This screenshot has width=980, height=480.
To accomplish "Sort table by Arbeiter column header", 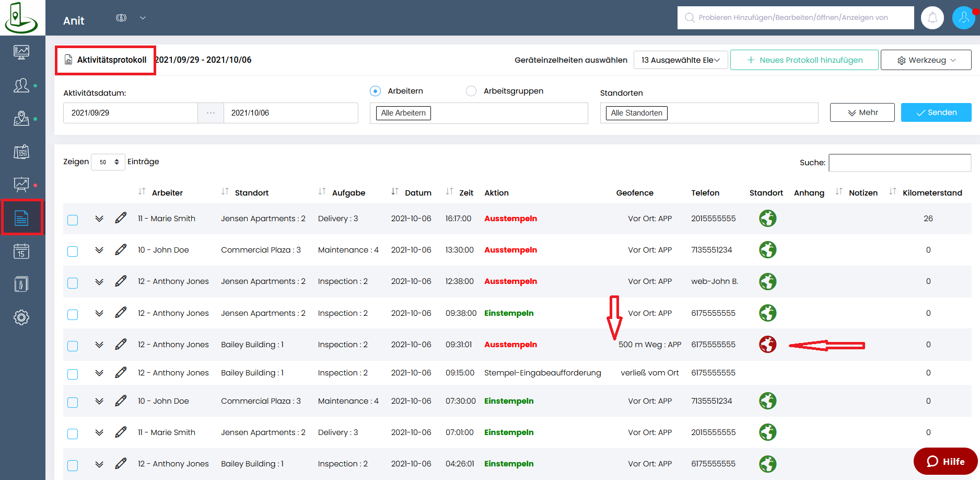I will 167,193.
